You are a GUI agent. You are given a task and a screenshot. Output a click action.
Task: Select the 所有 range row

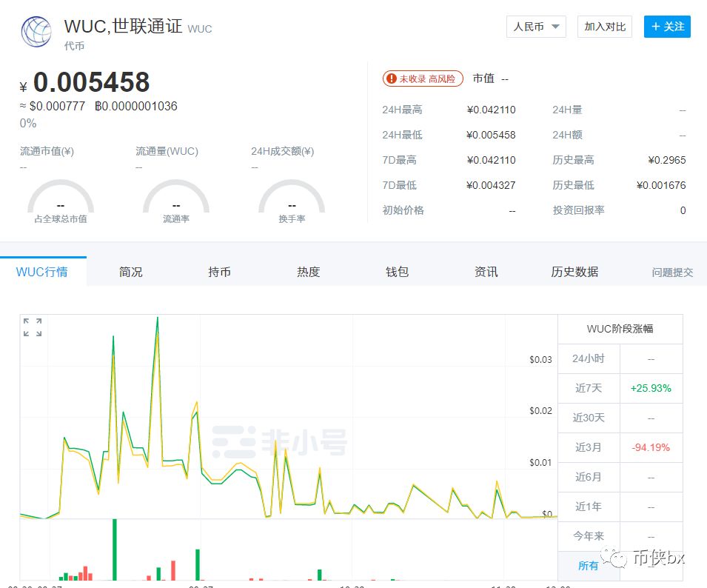pyautogui.click(x=620, y=566)
